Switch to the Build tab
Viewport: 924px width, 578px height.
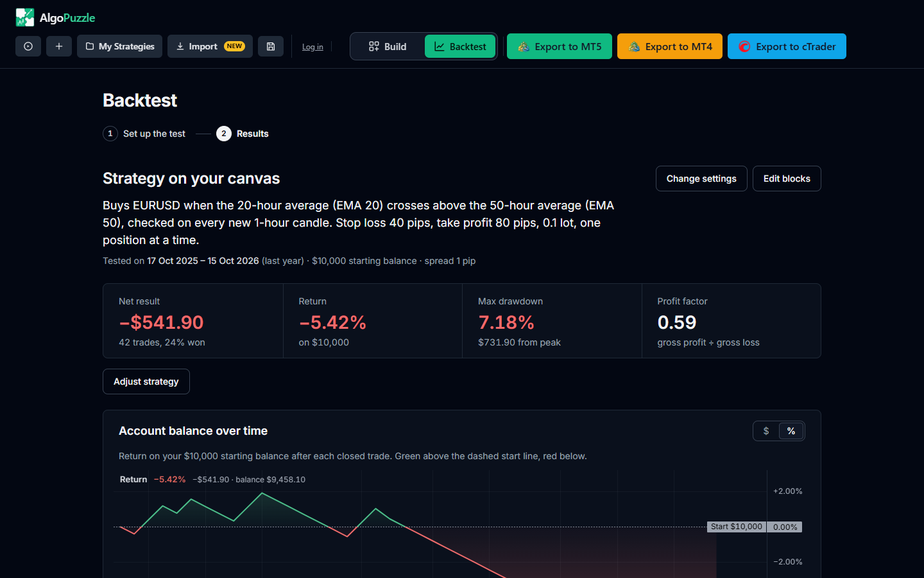pyautogui.click(x=388, y=46)
